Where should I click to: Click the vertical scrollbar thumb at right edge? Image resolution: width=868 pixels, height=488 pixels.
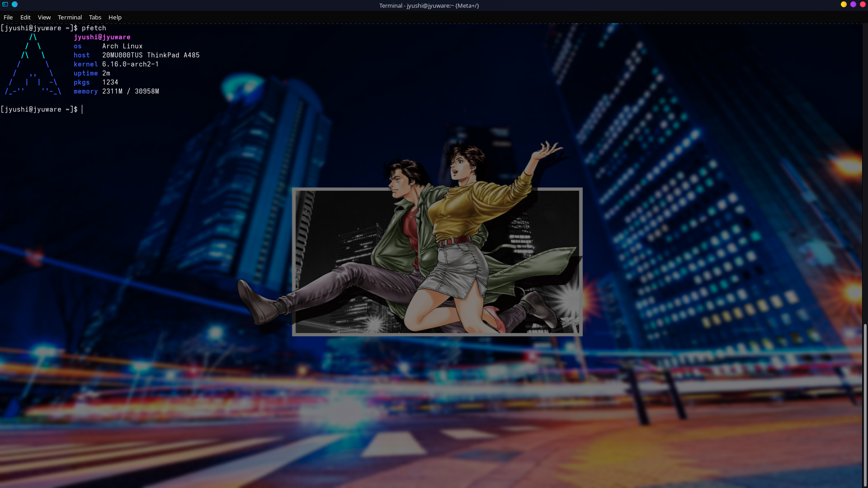click(865, 404)
